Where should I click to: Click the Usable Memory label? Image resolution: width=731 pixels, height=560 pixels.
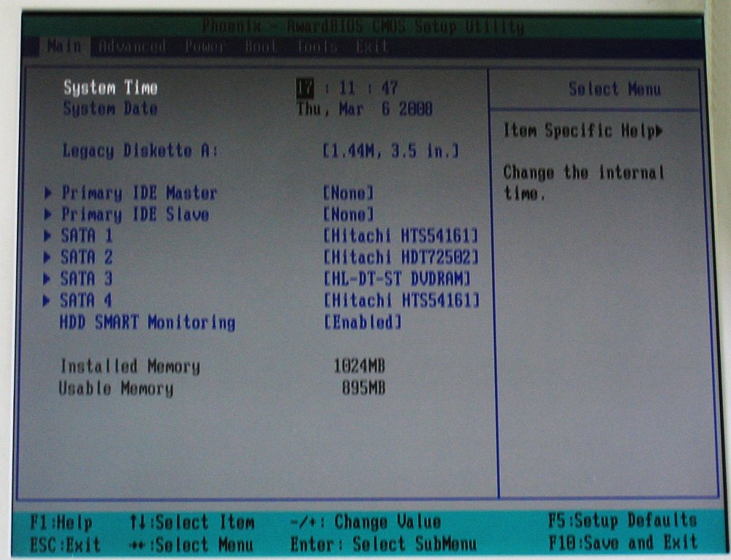coord(115,388)
